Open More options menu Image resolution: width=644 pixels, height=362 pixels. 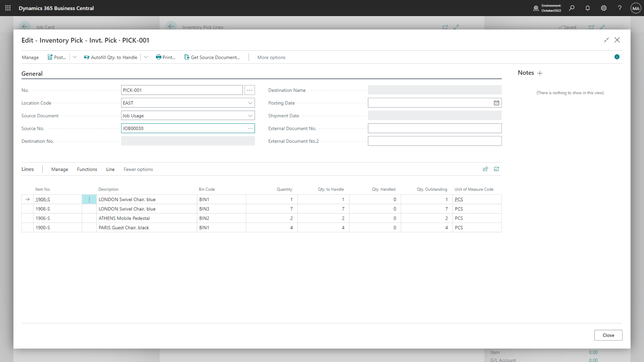coord(271,58)
